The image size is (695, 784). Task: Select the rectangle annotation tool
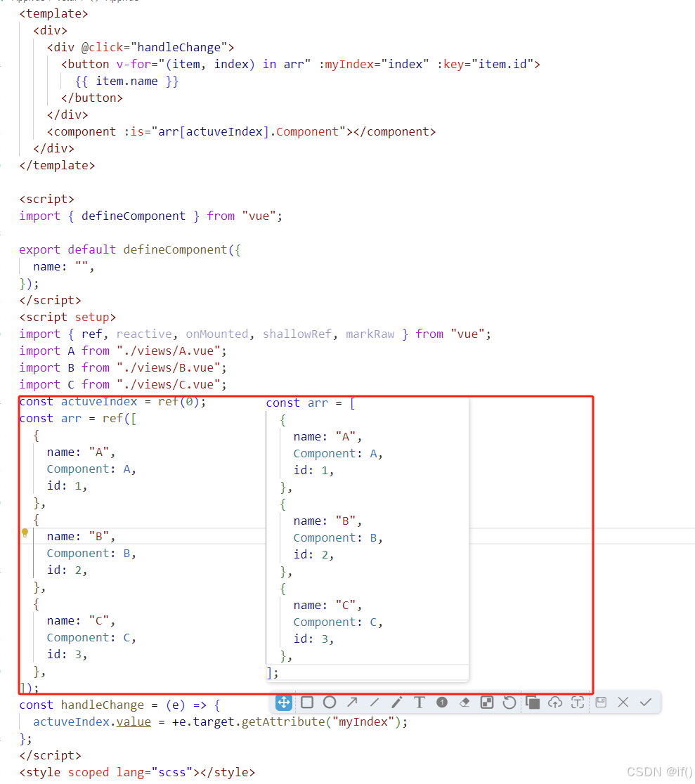coord(306,702)
